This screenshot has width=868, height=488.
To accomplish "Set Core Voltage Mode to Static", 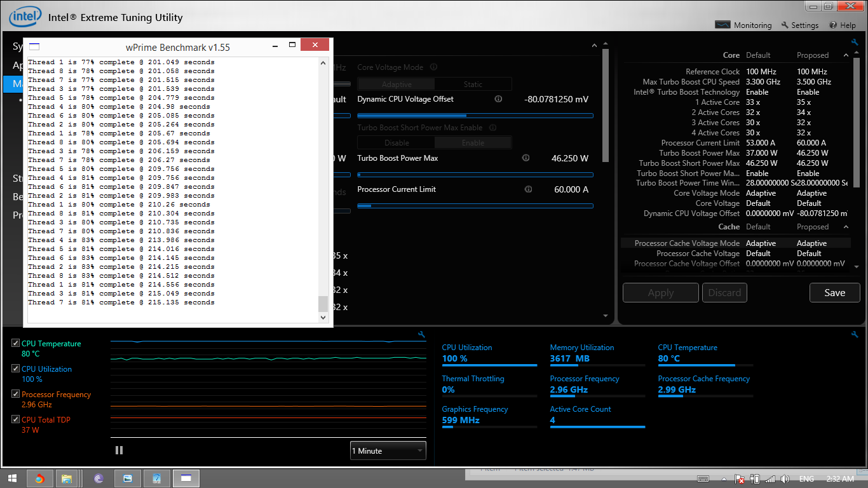I will tap(473, 85).
